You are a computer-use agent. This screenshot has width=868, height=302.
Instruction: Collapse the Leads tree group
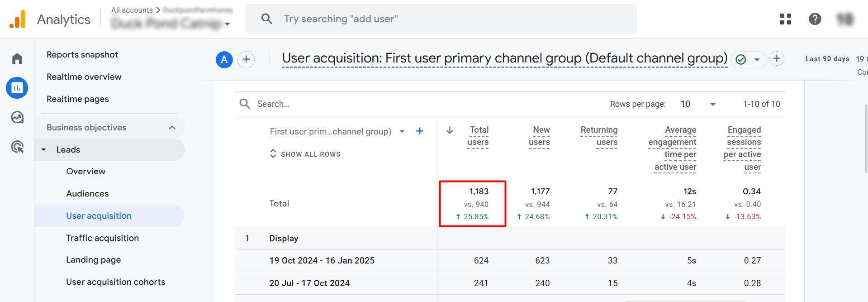click(44, 150)
